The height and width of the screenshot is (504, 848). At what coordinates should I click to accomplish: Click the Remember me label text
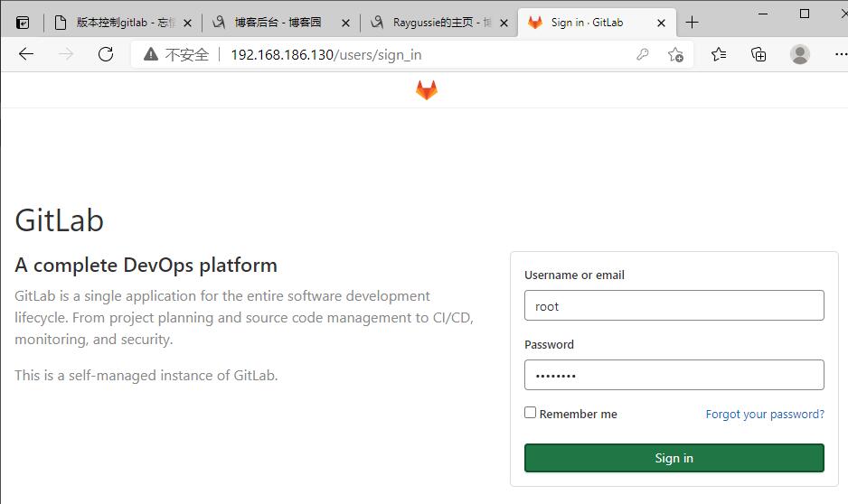coord(578,414)
